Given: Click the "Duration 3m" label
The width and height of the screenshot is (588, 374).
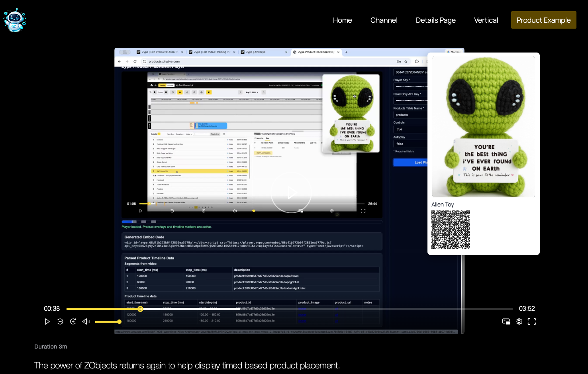Looking at the screenshot, I should (x=51, y=347).
